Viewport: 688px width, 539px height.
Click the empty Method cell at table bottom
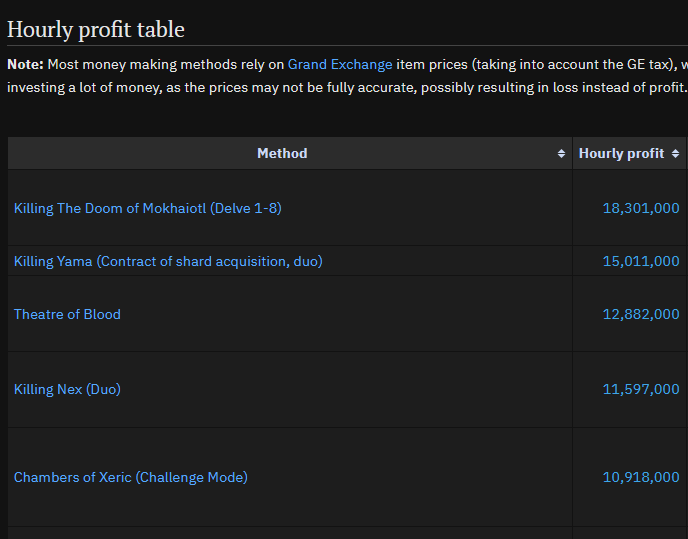[x=290, y=533]
